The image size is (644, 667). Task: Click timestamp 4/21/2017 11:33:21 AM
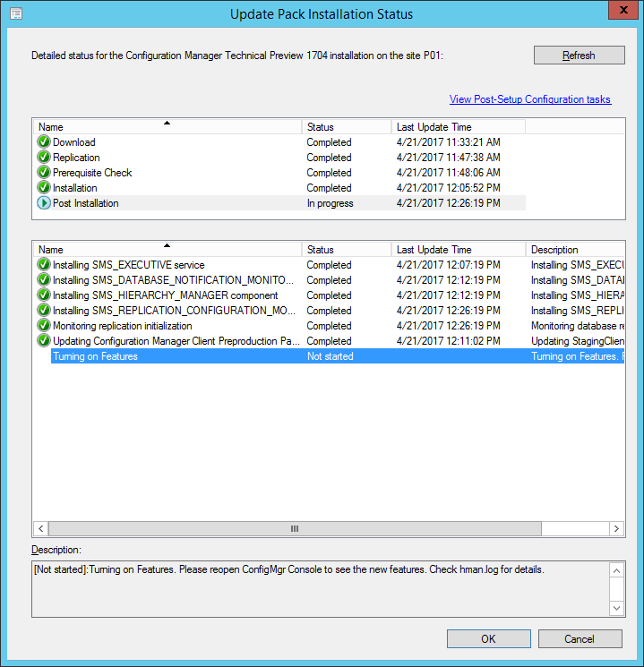click(448, 142)
